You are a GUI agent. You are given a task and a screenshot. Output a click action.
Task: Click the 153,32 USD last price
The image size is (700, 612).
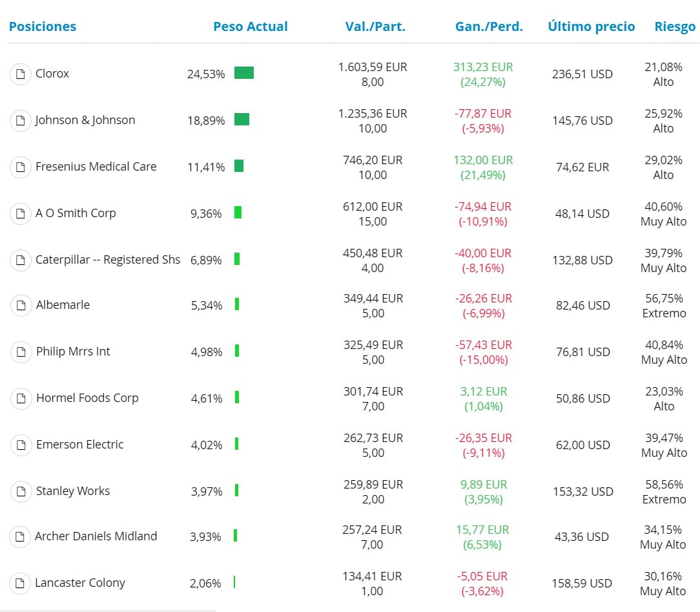click(x=583, y=491)
